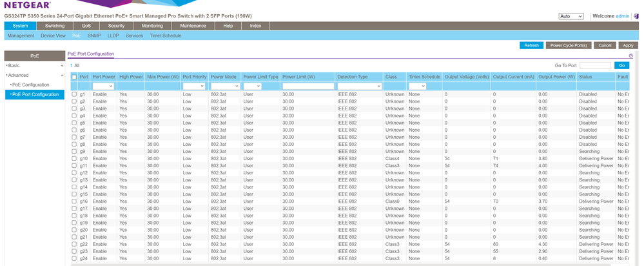The height and width of the screenshot is (266, 644).
Task: Select the checkbox for port g10
Action: pyautogui.click(x=74, y=158)
